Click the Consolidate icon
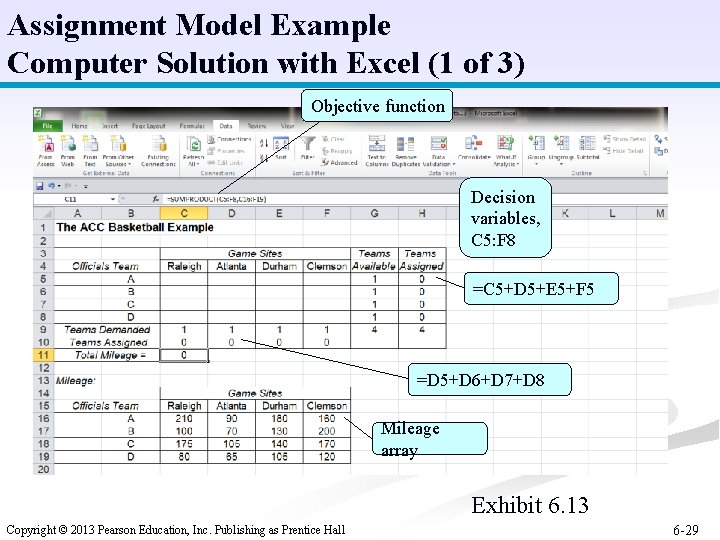 coord(473,143)
